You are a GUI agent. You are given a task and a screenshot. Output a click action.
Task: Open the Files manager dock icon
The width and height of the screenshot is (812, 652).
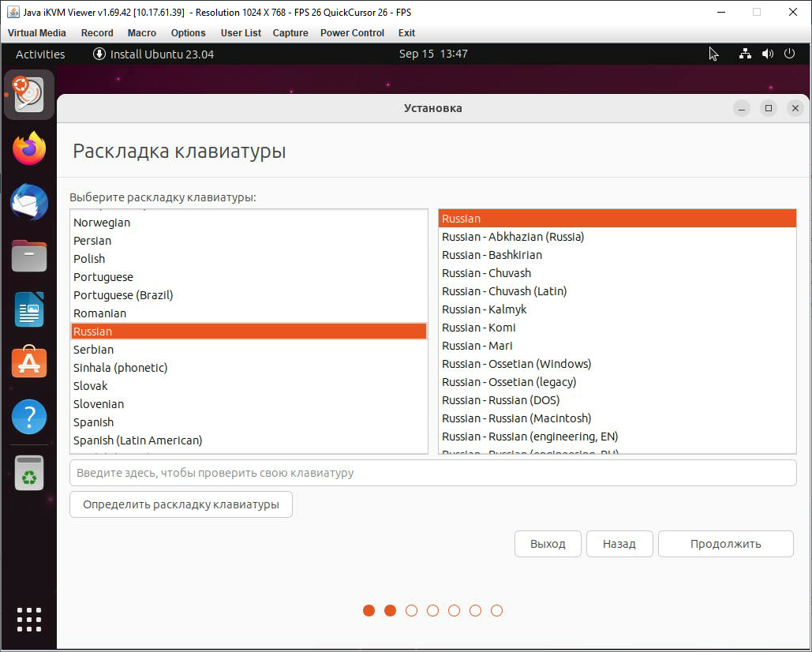coord(29,256)
